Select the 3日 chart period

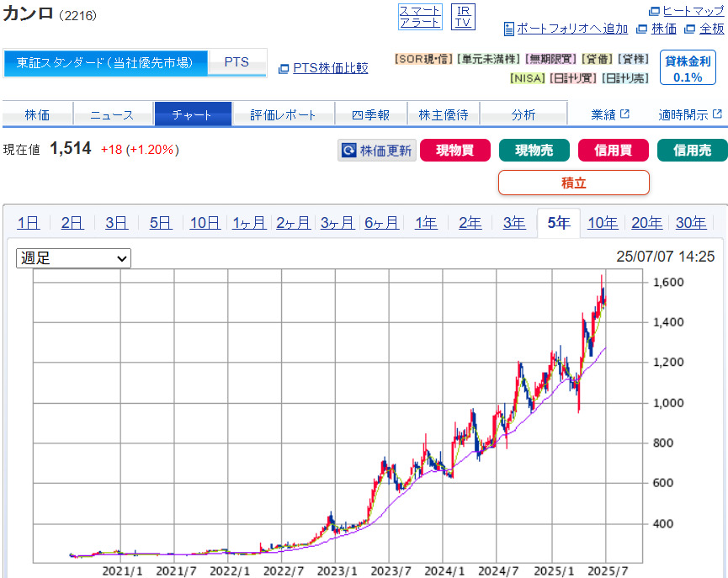(x=116, y=223)
